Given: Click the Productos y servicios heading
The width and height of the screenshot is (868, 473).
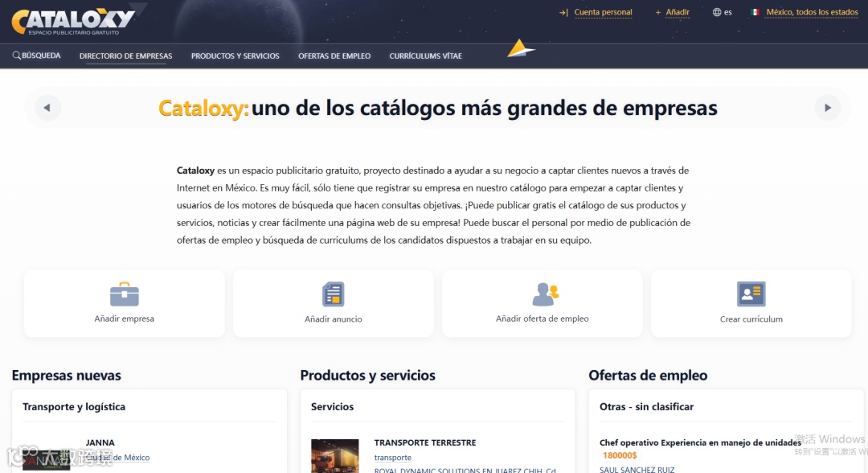Looking at the screenshot, I should click(367, 375).
